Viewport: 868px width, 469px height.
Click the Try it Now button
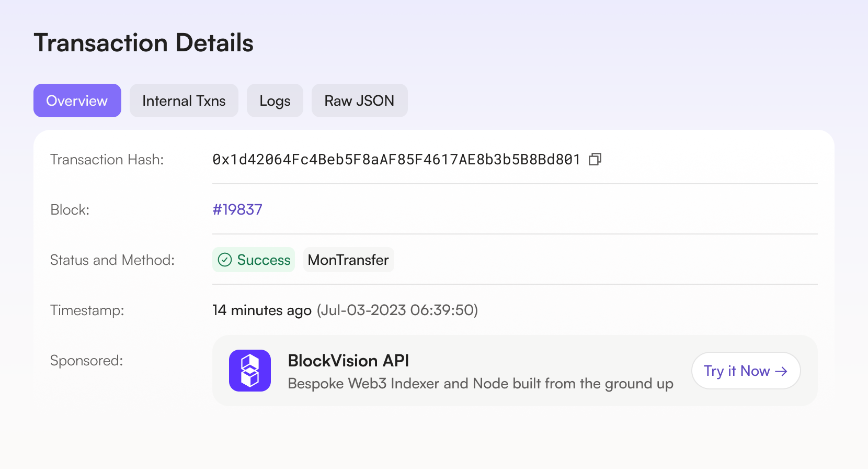(746, 371)
